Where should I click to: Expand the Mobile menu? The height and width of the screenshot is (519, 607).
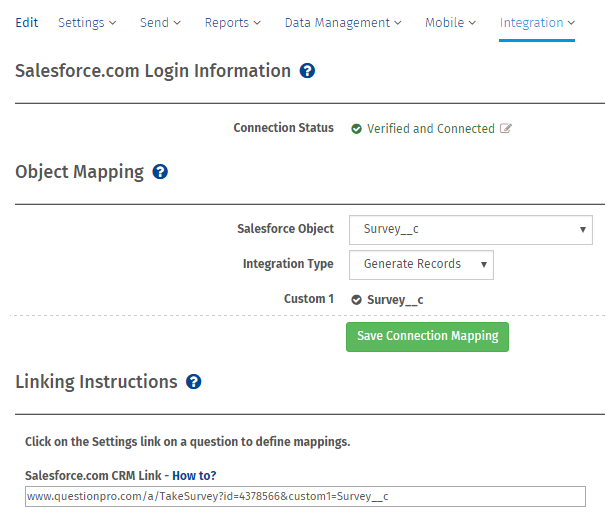[451, 22]
